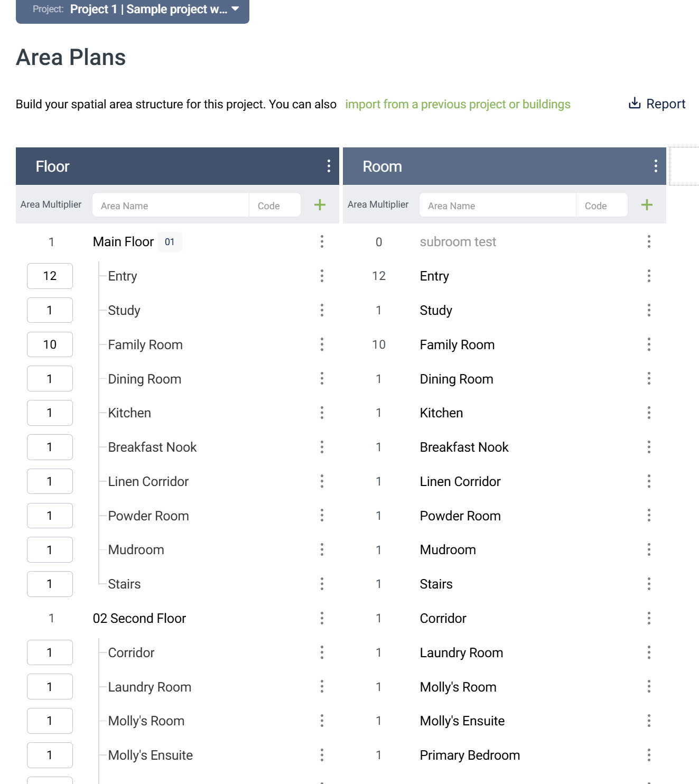
Task: Select Breakfast Nook under Main Floor
Action: point(152,447)
